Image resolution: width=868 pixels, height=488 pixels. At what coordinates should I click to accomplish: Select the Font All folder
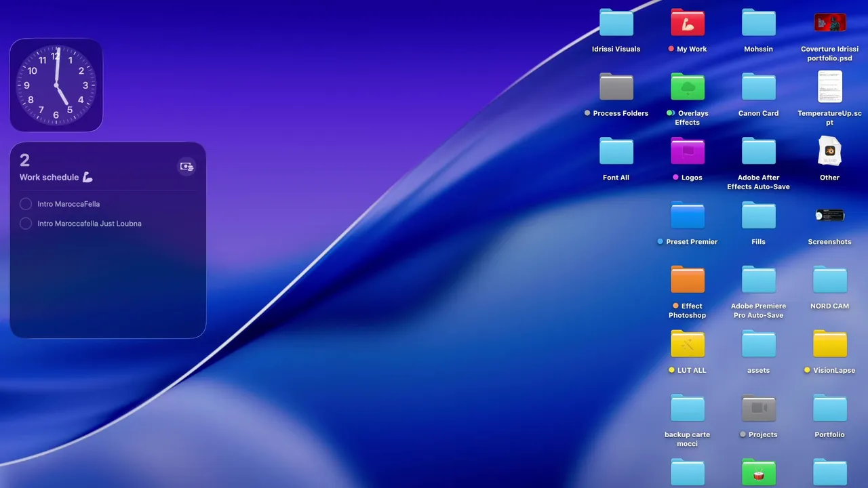pos(616,151)
